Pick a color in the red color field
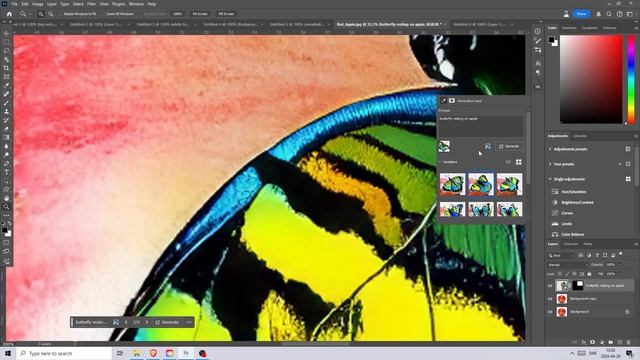The image size is (640, 360). [x=591, y=80]
